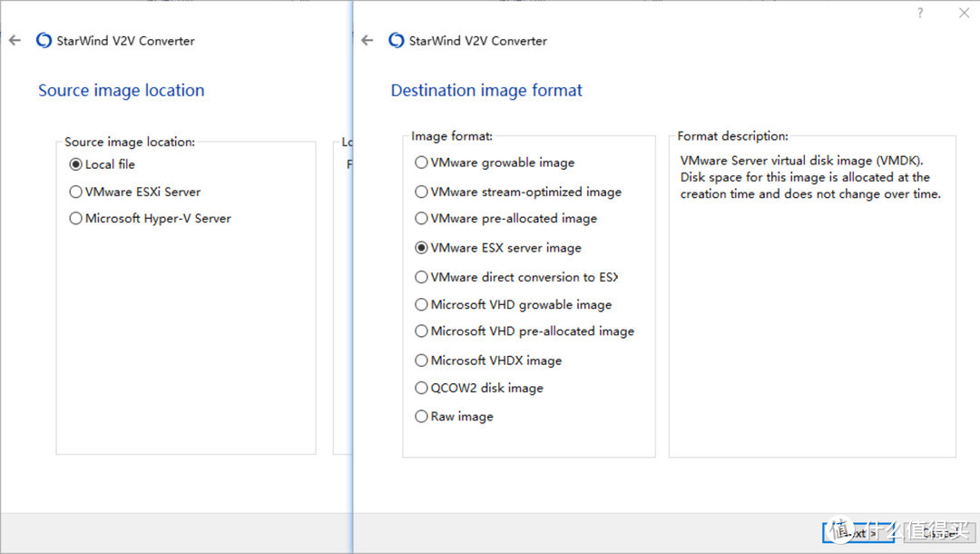Select Local file as source location
This screenshot has height=554, width=980.
[75, 164]
